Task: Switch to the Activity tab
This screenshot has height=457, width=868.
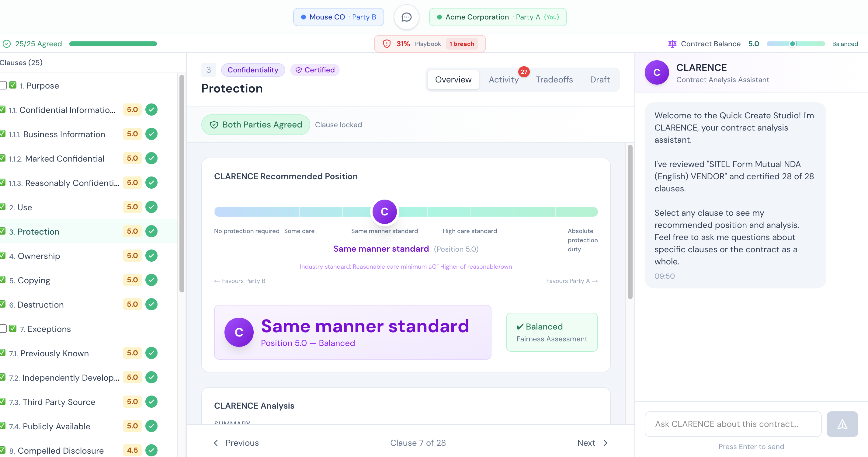Action: [503, 79]
